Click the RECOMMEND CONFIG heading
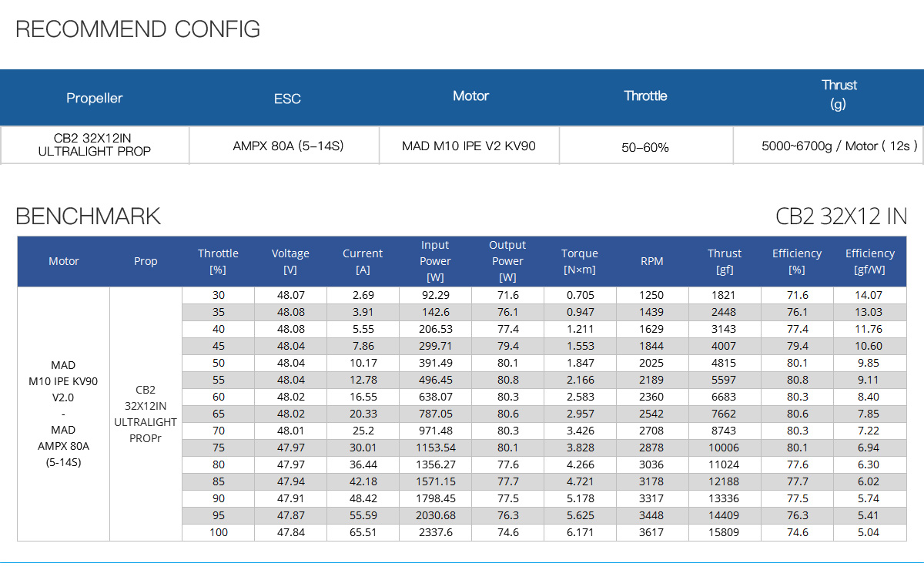 [x=138, y=29]
